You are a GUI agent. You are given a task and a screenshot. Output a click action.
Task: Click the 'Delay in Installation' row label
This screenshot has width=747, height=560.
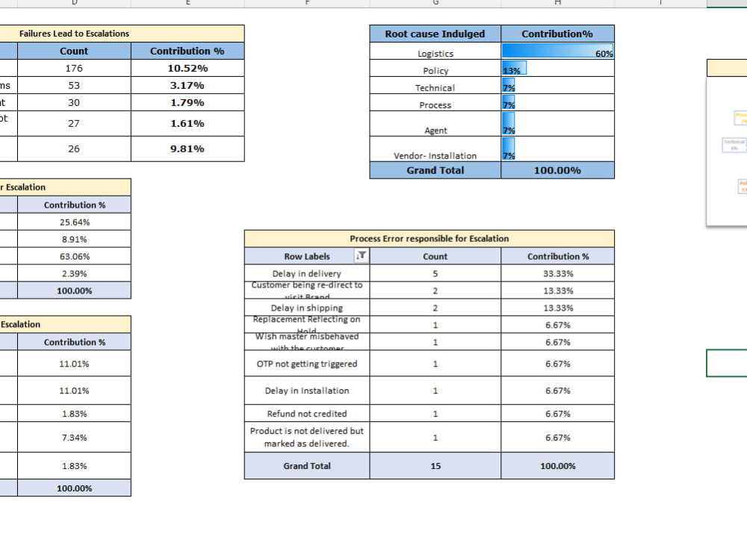point(307,391)
